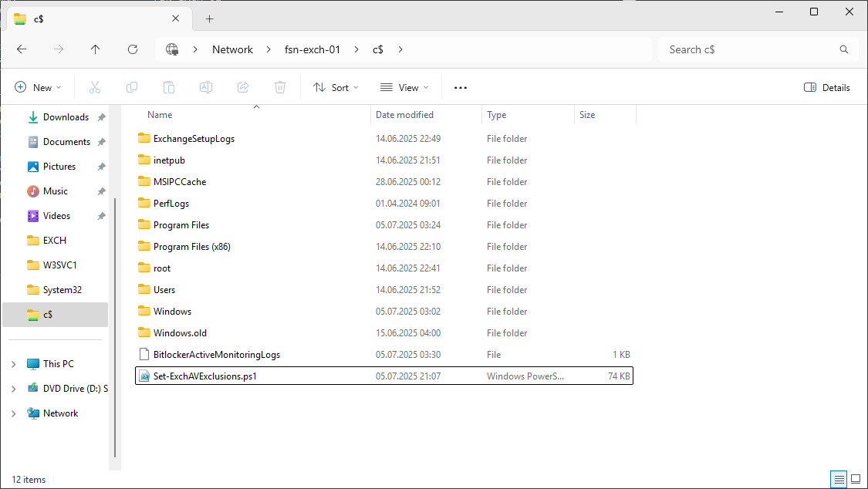Click the Rename icon in toolbar
Screen dimensions: 868x489
click(x=206, y=87)
